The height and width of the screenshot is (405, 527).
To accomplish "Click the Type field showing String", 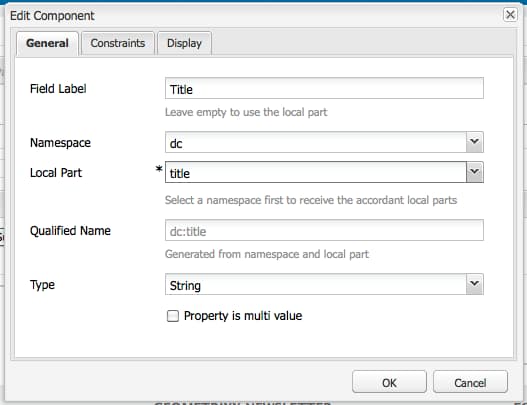I will tap(316, 284).
